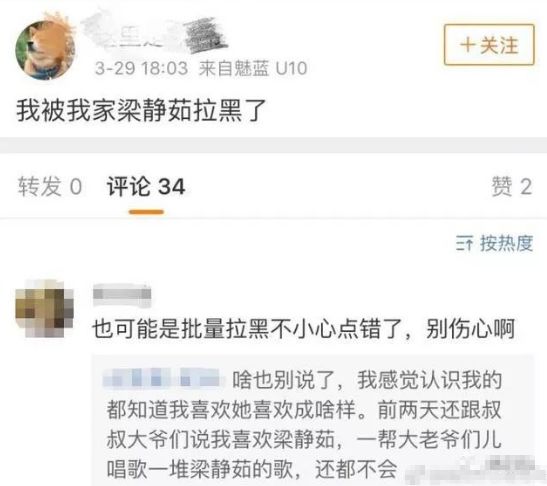Screen dimensions: 547x486
Task: Switch to the 转发 0 tab
Action: pos(50,186)
